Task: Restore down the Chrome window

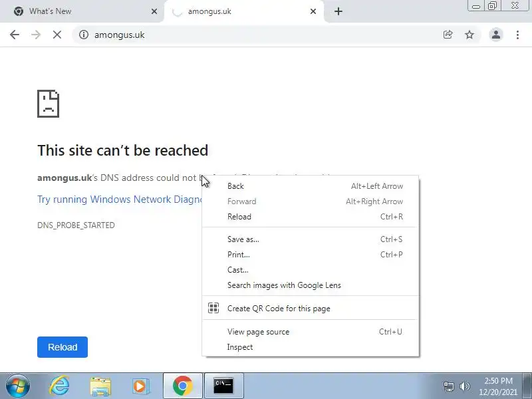Action: [492, 6]
